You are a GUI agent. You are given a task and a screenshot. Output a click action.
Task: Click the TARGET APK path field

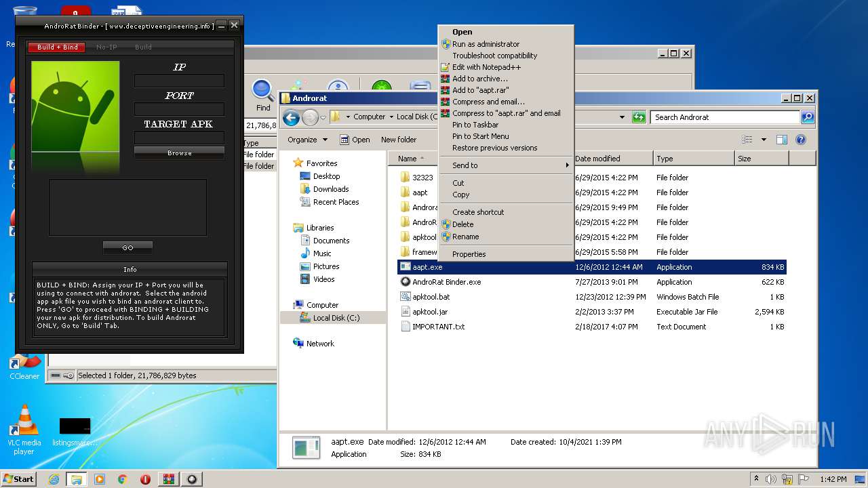click(x=179, y=138)
